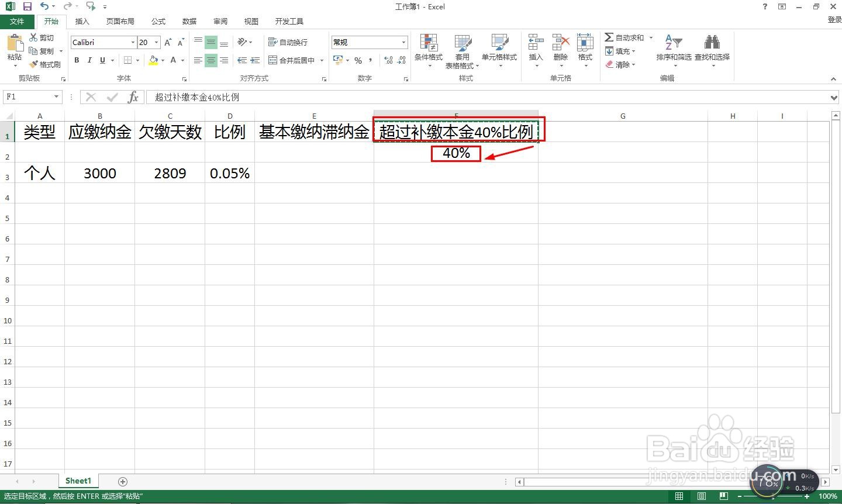
Task: Click the sign in (登录) link
Action: [834, 20]
